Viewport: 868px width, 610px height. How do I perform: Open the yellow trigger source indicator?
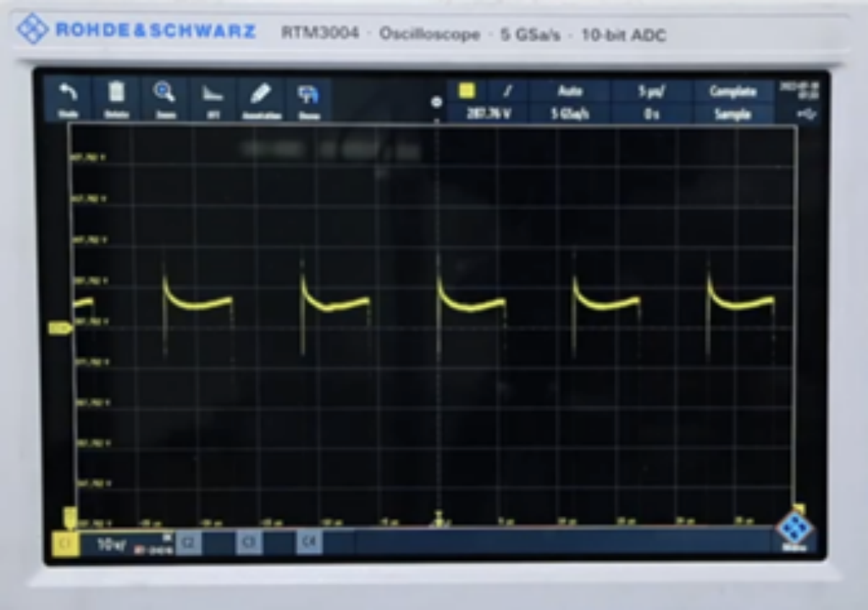(467, 91)
